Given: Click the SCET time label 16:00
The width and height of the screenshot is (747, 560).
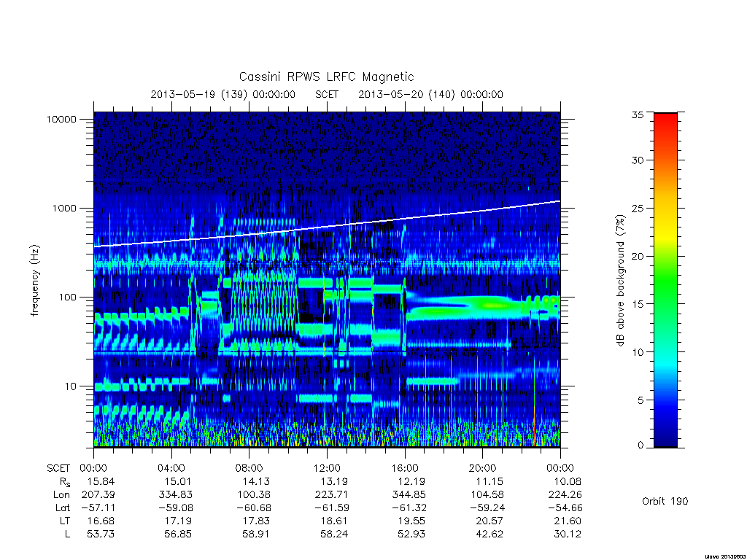Looking at the screenshot, I should click(405, 468).
